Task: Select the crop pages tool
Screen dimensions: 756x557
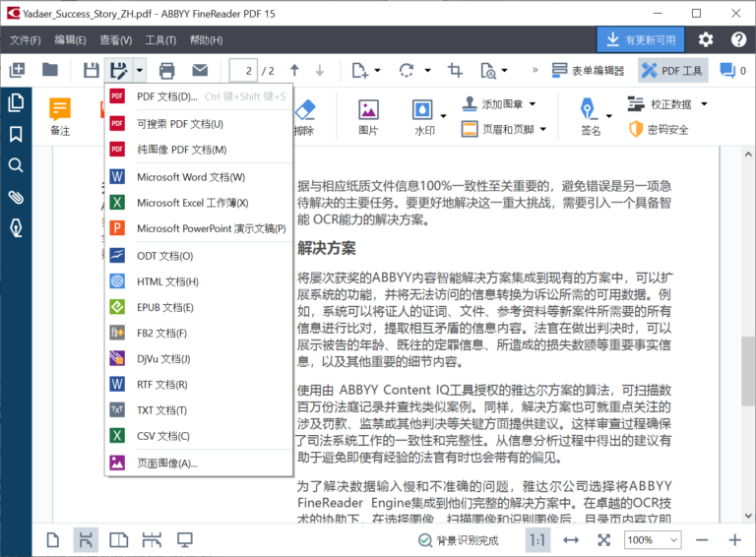Action: click(x=455, y=70)
